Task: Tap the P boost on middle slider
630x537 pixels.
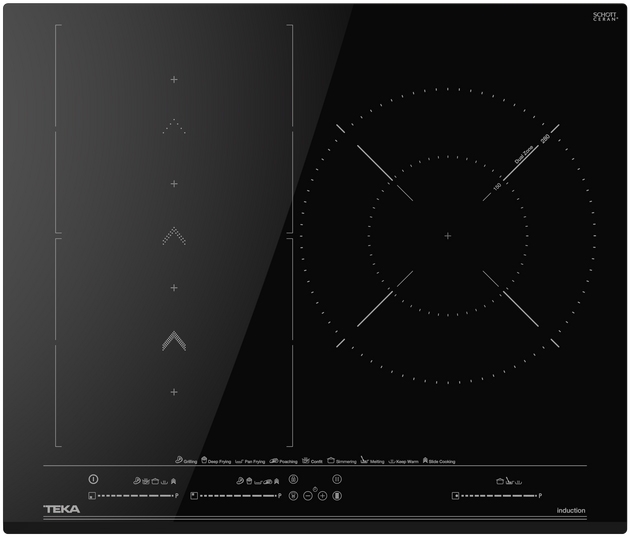Action: coord(280,496)
